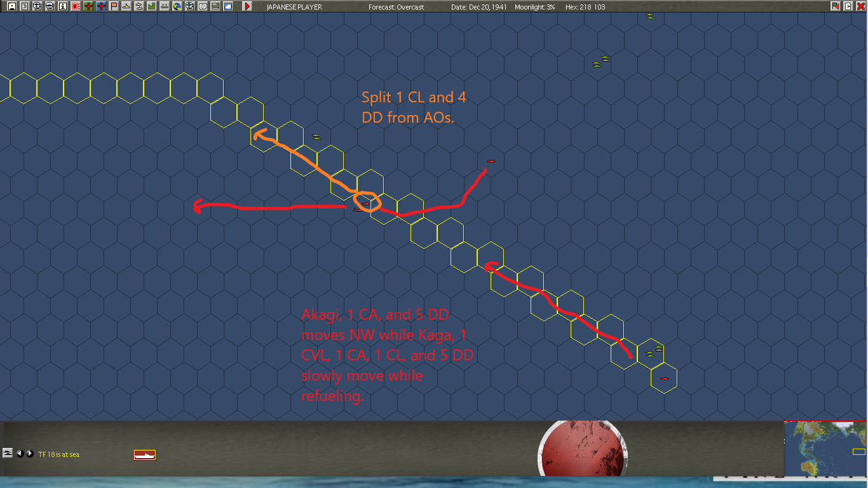The image size is (868, 488).
Task: Close the game with the red X
Action: [x=860, y=6]
